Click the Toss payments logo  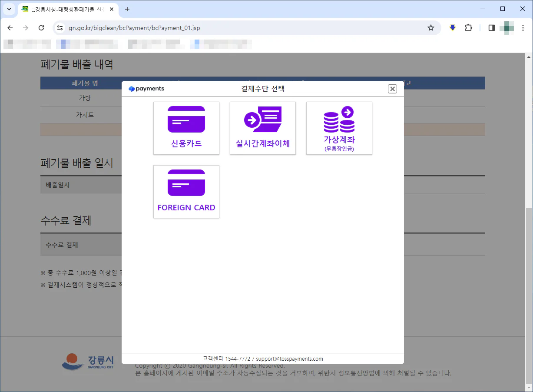pos(146,89)
